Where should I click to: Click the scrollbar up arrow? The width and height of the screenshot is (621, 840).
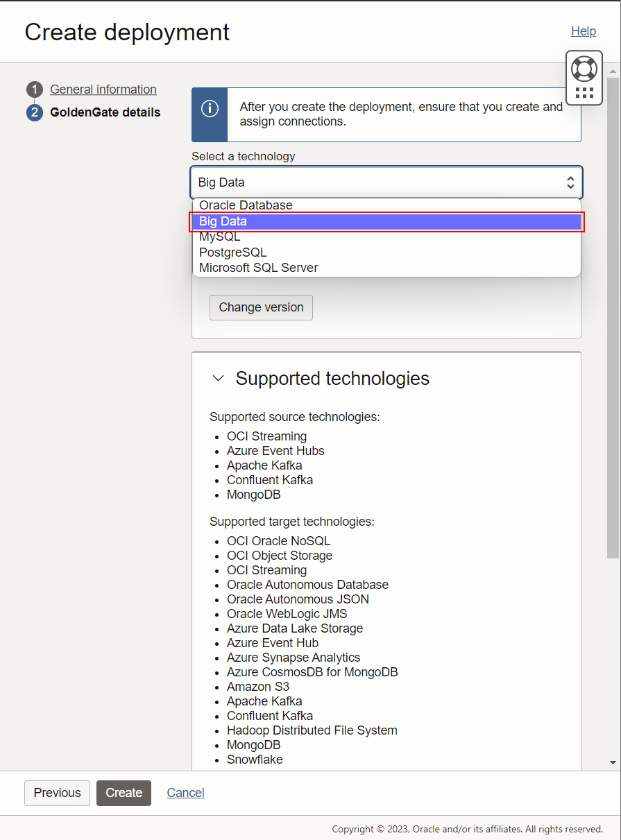[613, 70]
